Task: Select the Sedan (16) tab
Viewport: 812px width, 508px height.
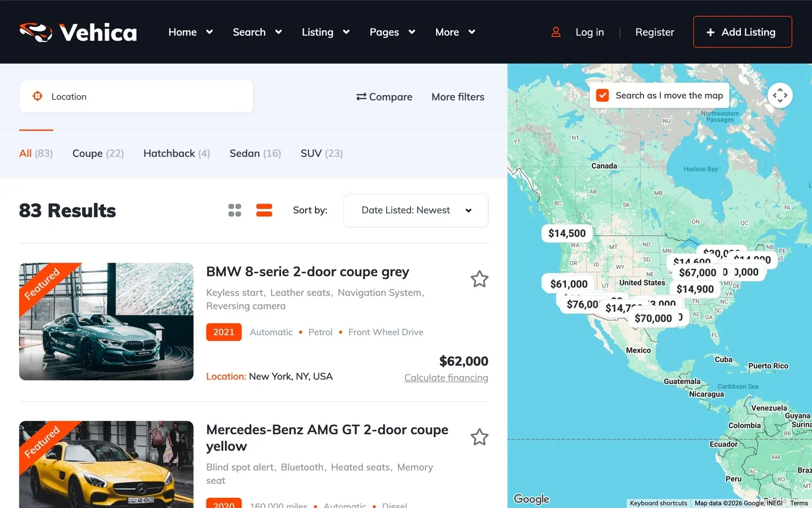Action: [255, 153]
